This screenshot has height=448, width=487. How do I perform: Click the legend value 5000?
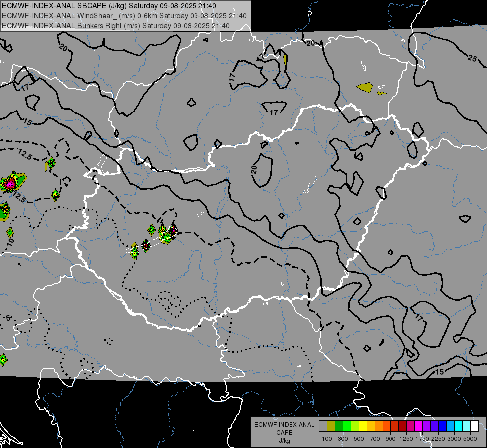click(470, 439)
